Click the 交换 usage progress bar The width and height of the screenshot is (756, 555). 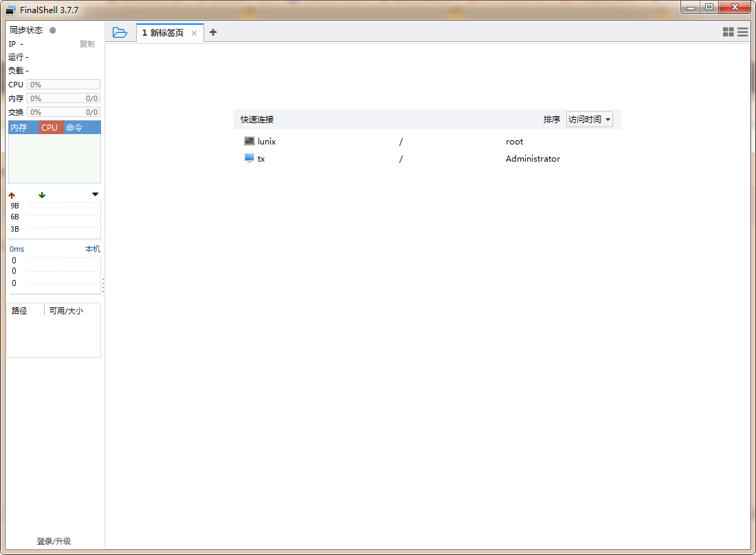click(64, 112)
